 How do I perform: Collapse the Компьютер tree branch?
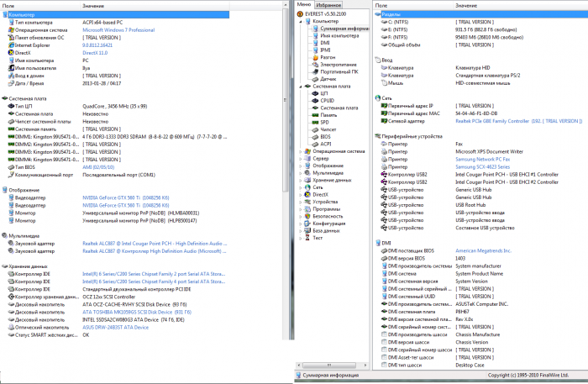pos(301,21)
